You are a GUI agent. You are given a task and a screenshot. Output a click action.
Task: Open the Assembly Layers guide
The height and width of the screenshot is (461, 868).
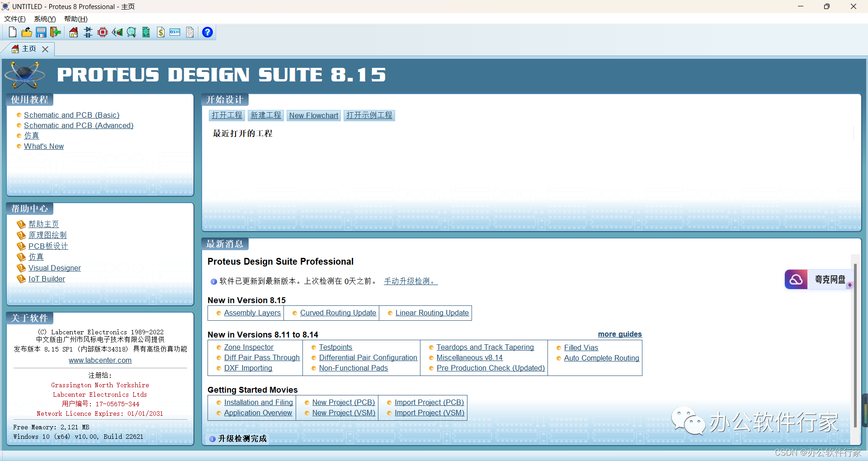(x=252, y=313)
